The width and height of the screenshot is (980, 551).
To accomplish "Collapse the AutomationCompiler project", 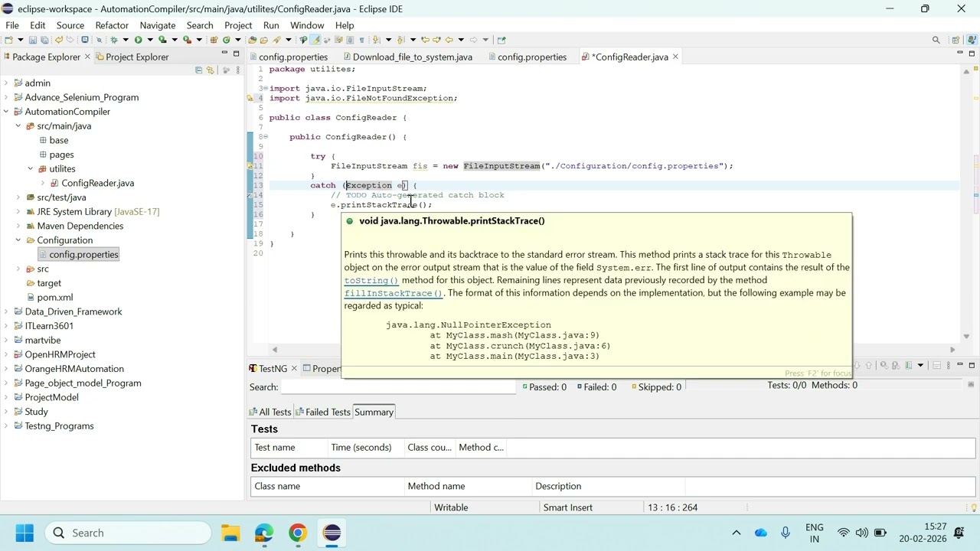I will click(6, 112).
